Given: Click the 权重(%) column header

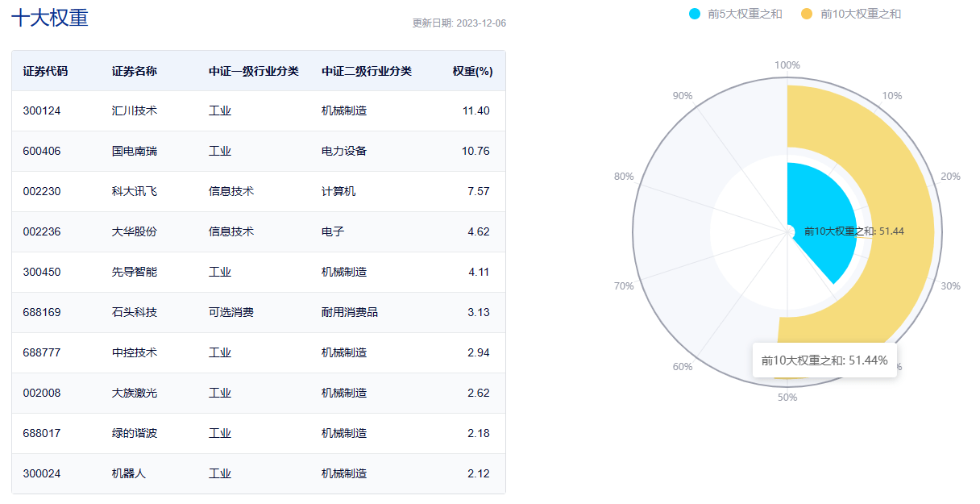Looking at the screenshot, I should tap(472, 71).
